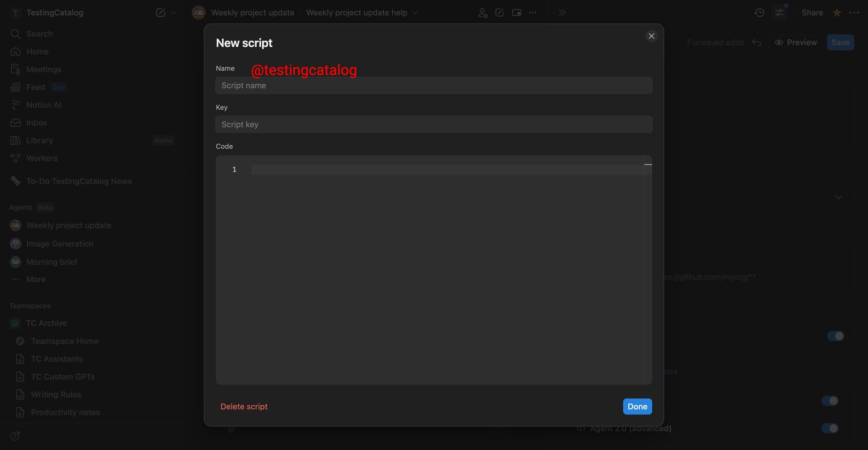Toggle the upper right blue switch
The image size is (868, 450).
coord(835,336)
